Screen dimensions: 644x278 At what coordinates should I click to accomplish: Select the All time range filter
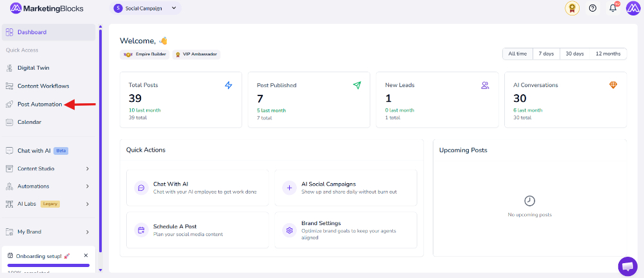518,54
